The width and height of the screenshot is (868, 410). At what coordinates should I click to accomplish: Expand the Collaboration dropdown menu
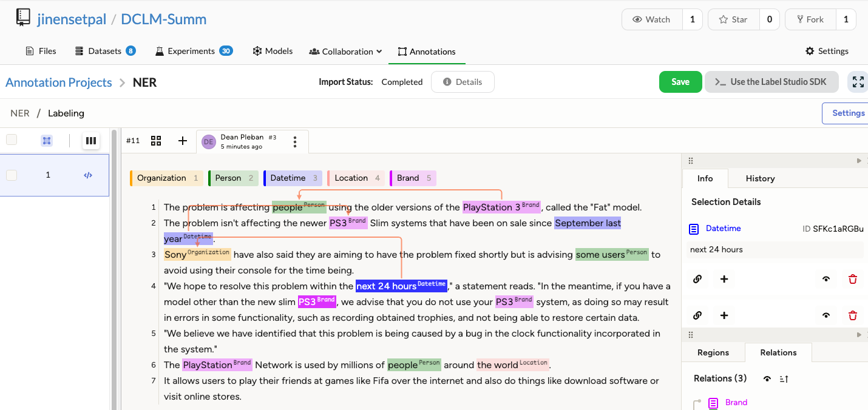pyautogui.click(x=346, y=52)
